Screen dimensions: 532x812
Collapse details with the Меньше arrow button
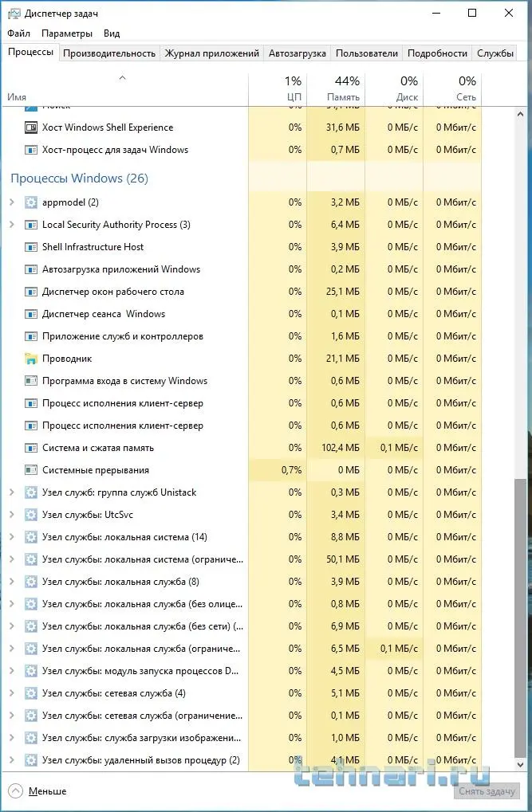click(x=16, y=791)
